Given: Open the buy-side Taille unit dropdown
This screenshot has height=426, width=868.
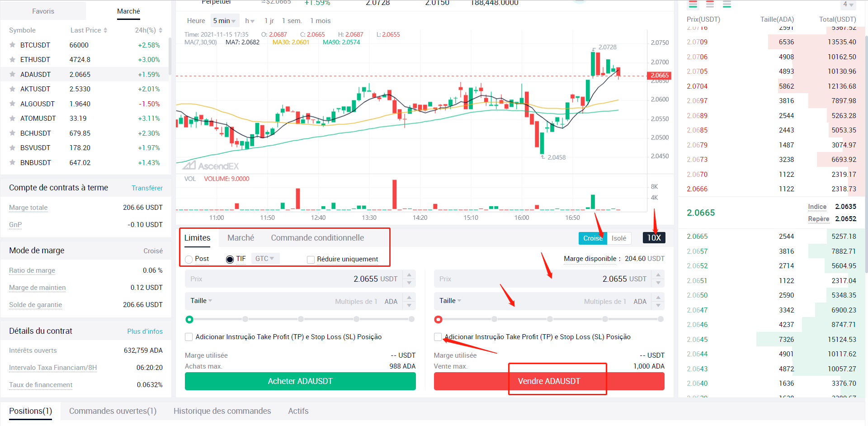Looking at the screenshot, I should coord(201,301).
